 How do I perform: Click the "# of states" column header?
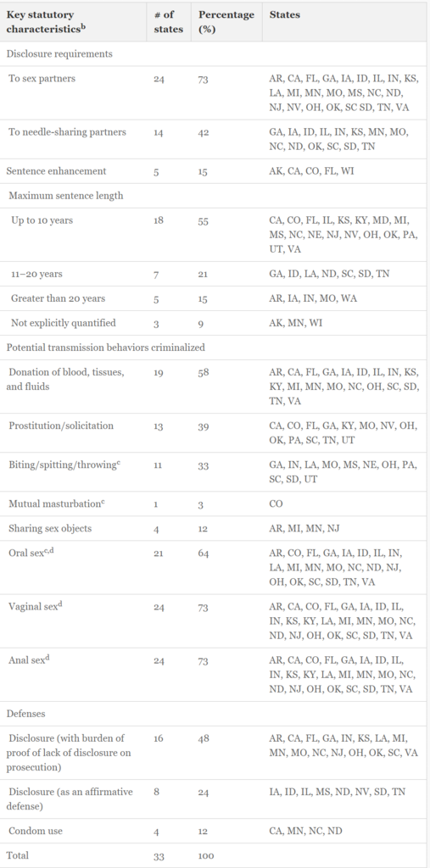coord(169,21)
